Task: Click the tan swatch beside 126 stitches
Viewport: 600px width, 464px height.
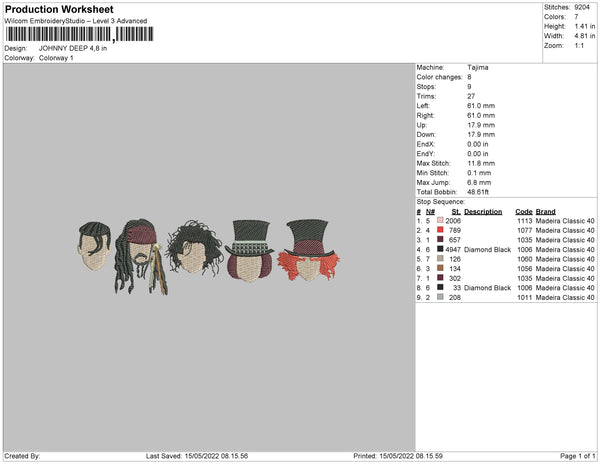Action: click(x=440, y=259)
